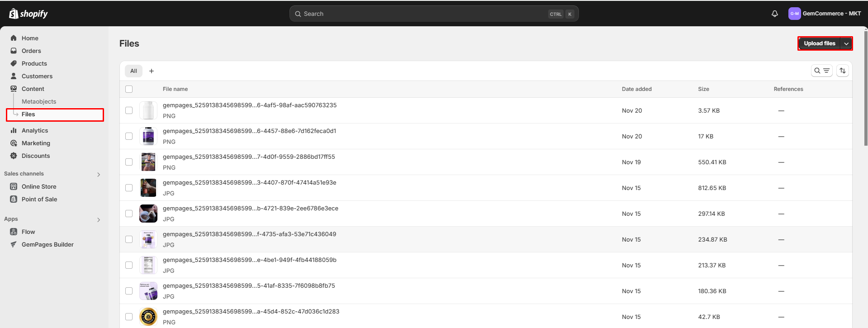
Task: Click the Shopify logo
Action: [x=28, y=14]
